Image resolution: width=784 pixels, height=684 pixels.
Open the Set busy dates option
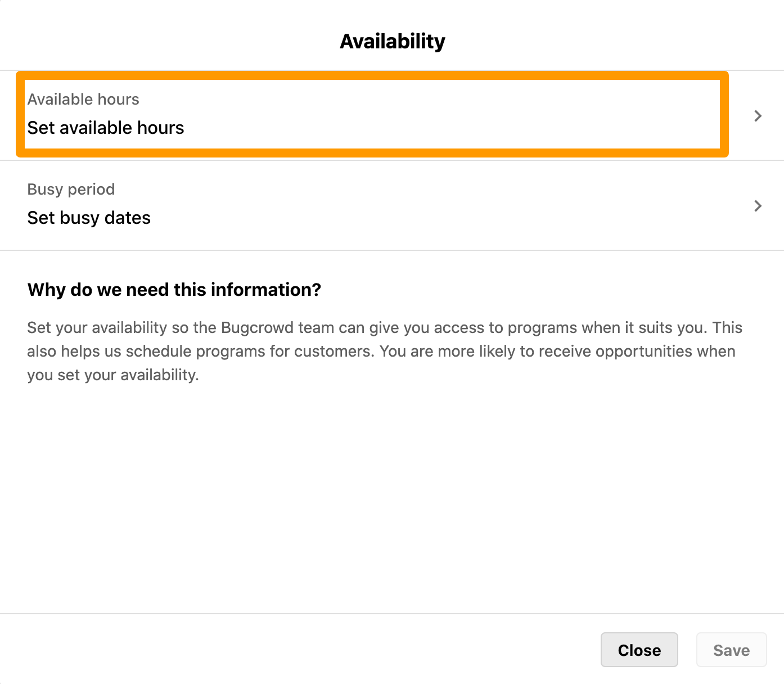pyautogui.click(x=89, y=218)
